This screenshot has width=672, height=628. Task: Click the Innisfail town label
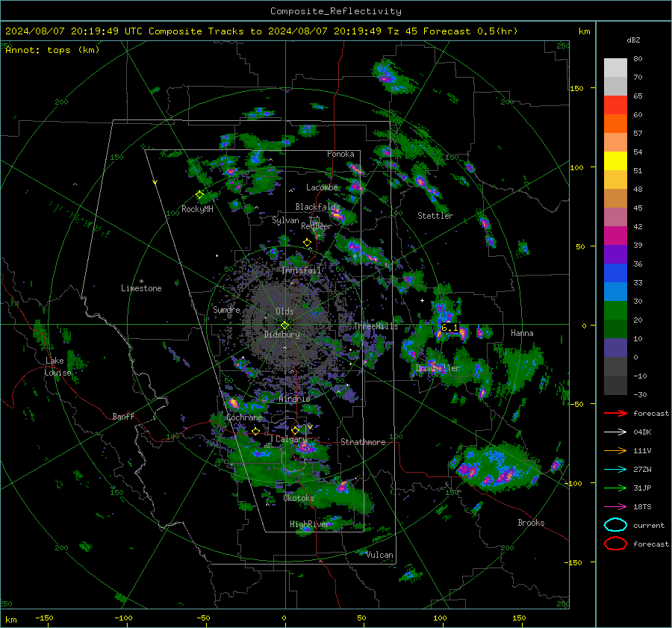click(301, 270)
